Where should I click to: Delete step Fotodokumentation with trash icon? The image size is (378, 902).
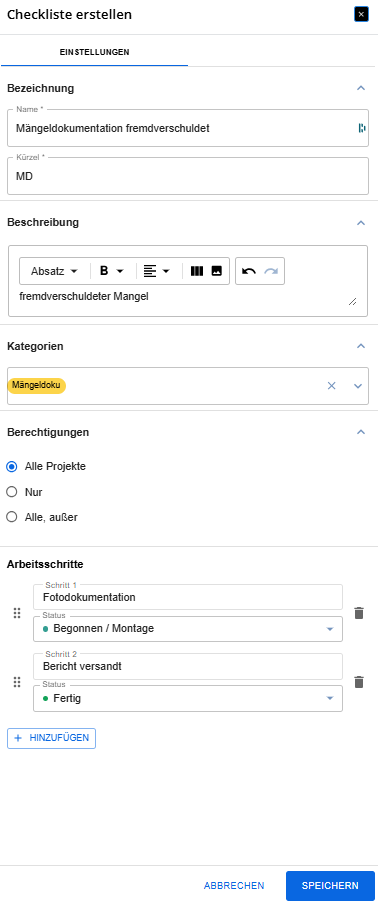359,613
